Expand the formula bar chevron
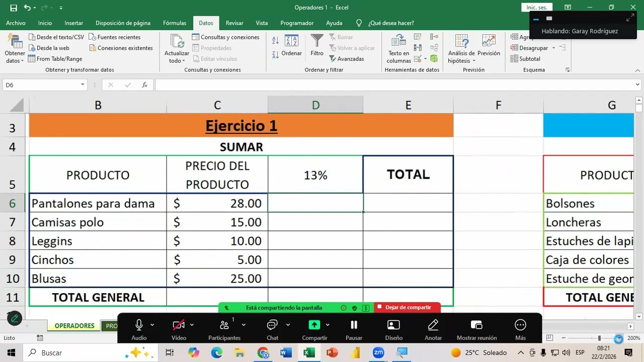The image size is (644, 362). click(637, 85)
